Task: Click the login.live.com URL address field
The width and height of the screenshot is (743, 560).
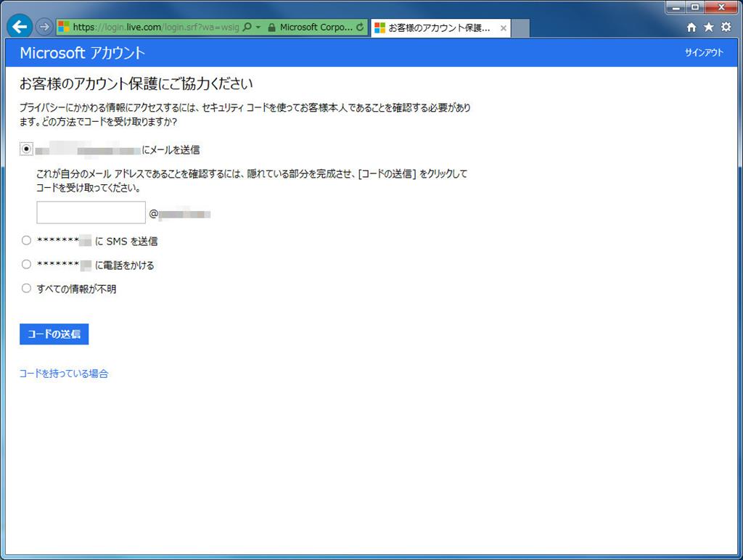Action: click(156, 27)
